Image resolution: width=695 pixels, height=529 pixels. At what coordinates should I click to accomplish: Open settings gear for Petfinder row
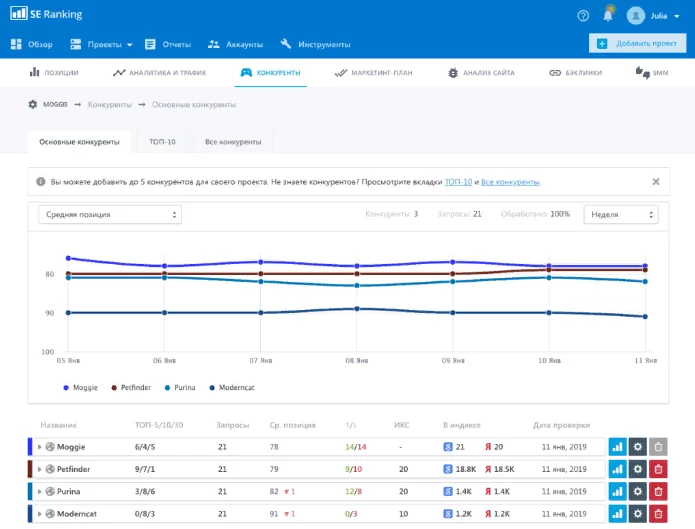pyautogui.click(x=638, y=469)
